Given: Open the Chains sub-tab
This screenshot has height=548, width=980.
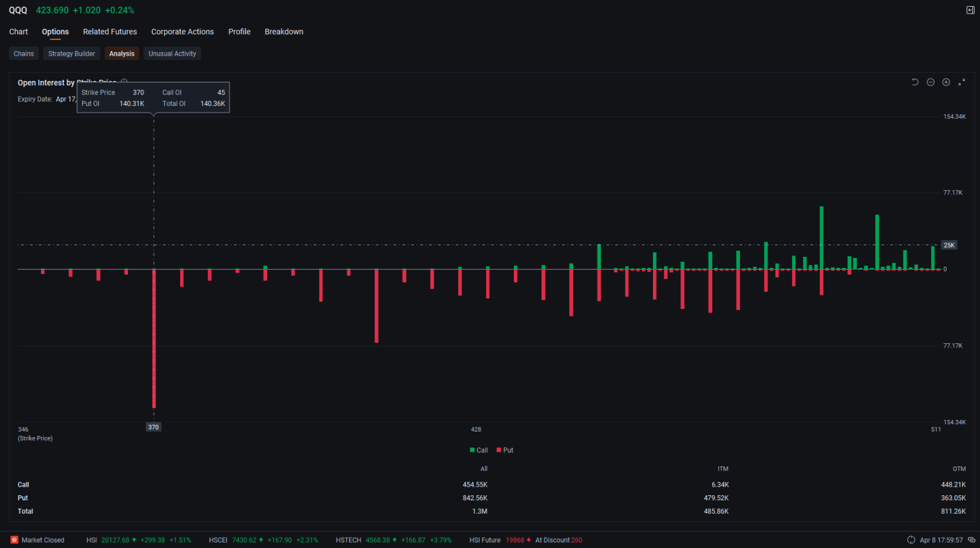Looking at the screenshot, I should [x=24, y=54].
